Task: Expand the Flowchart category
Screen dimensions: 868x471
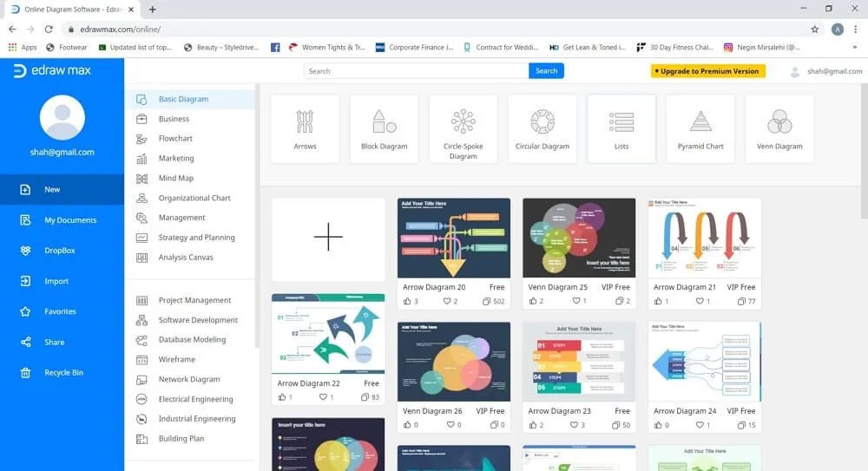Action: (x=175, y=139)
